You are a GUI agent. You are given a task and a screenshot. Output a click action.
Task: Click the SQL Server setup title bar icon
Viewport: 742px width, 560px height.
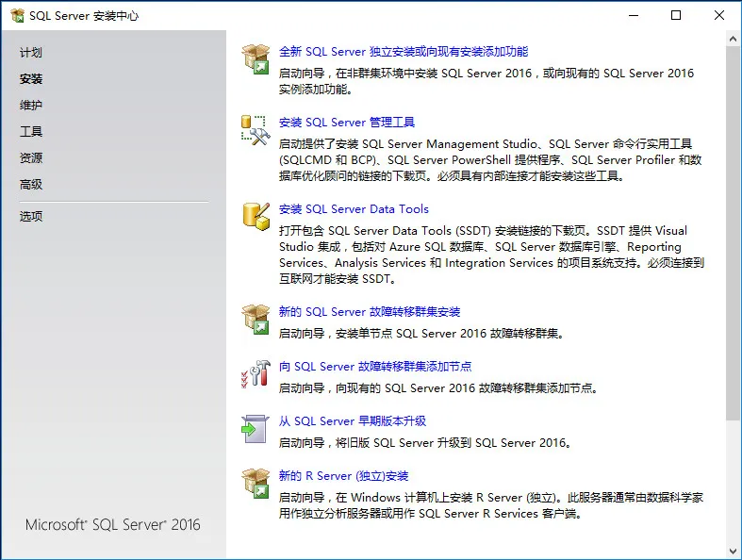pos(17,16)
